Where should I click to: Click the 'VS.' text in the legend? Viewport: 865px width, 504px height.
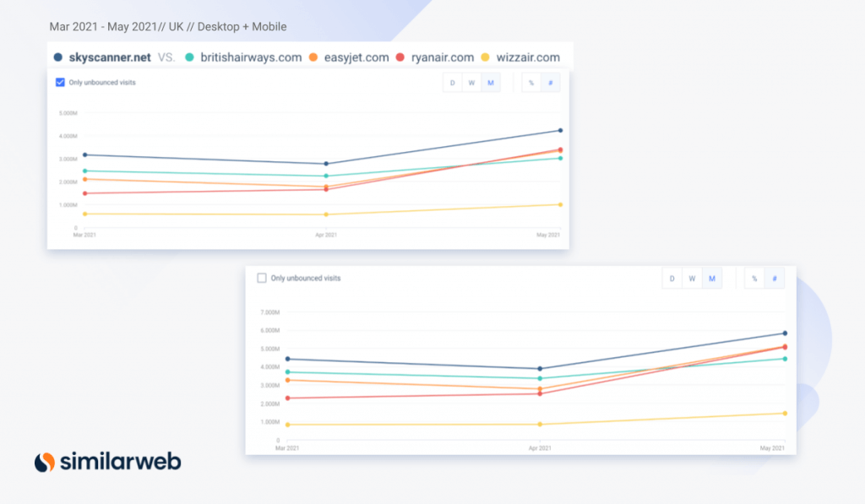click(166, 57)
